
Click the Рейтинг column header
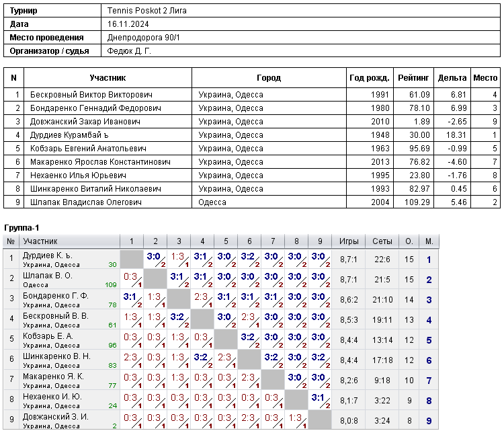[413, 78]
